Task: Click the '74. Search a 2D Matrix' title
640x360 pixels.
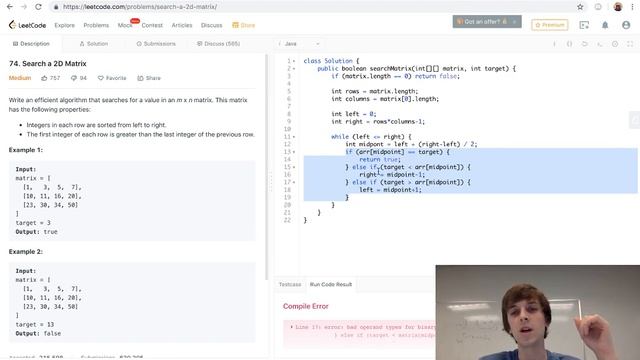Action: pyautogui.click(x=47, y=64)
